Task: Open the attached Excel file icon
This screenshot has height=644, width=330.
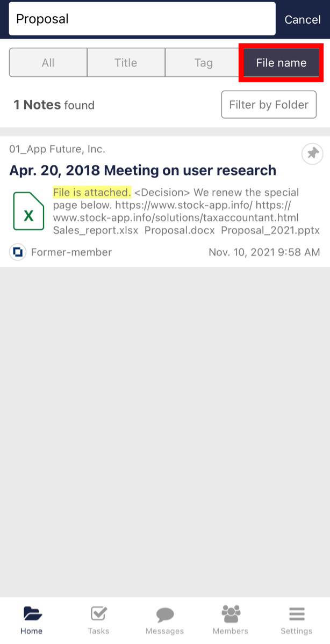Action: click(x=28, y=211)
